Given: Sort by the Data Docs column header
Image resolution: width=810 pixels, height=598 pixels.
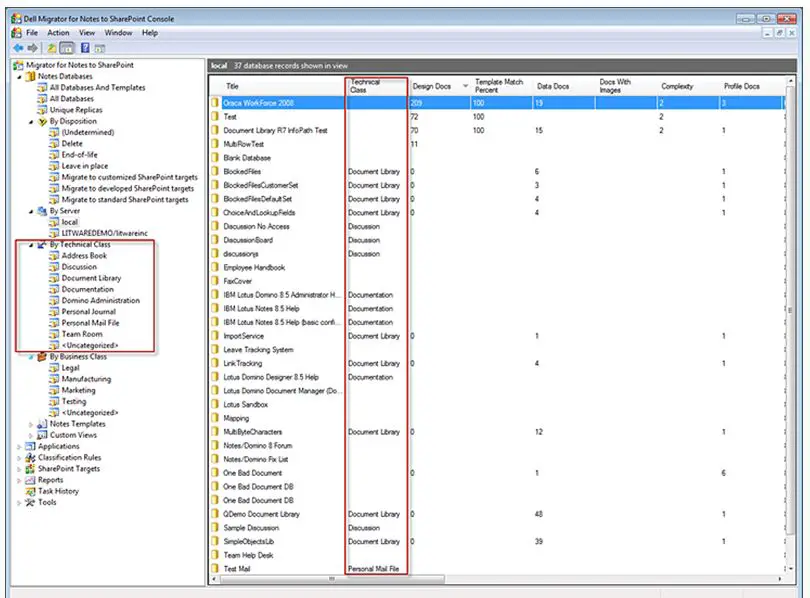Looking at the screenshot, I should pyautogui.click(x=564, y=86).
